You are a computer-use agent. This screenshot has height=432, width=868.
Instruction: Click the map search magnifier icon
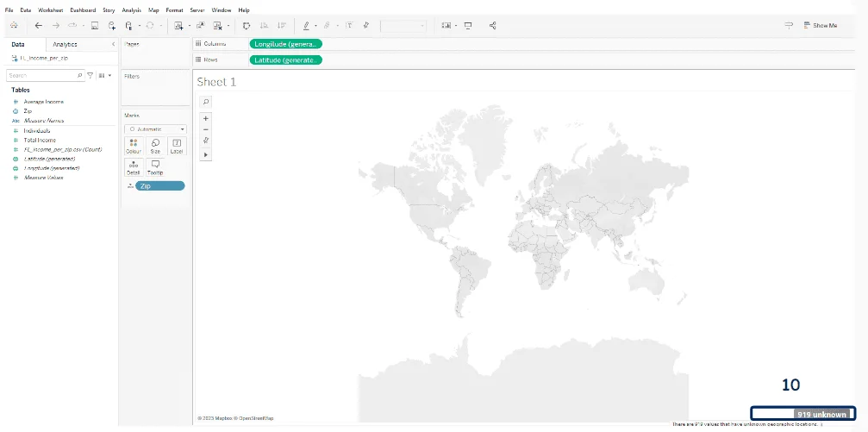tap(205, 101)
